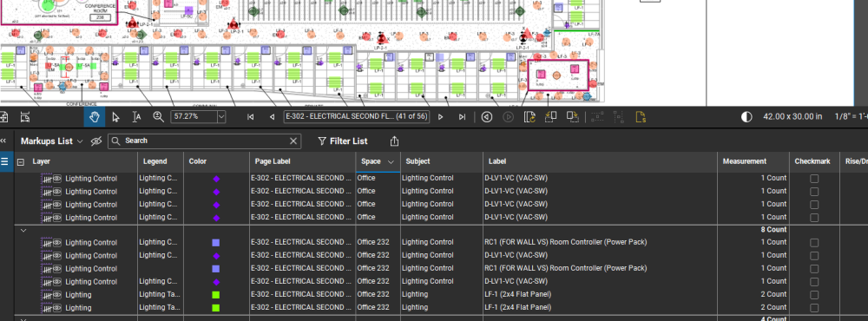Click the Fit Width toolbar icon

click(25, 117)
